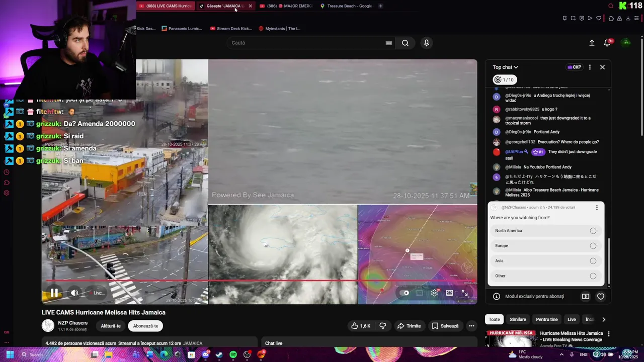Like the video with thumbs up
644x362 pixels.
click(x=361, y=326)
